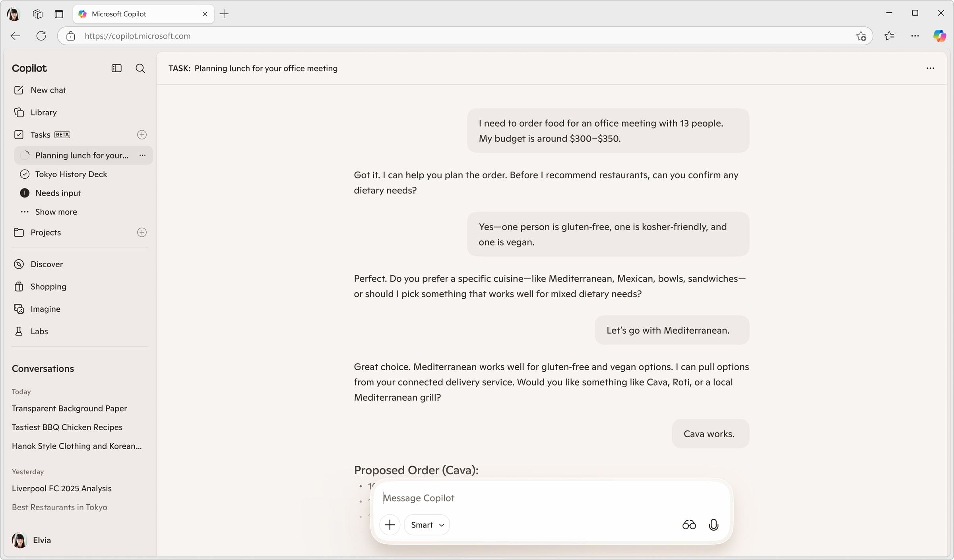Viewport: 954px width, 560px height.
Task: Open Elvia's account menu
Action: tap(32, 540)
